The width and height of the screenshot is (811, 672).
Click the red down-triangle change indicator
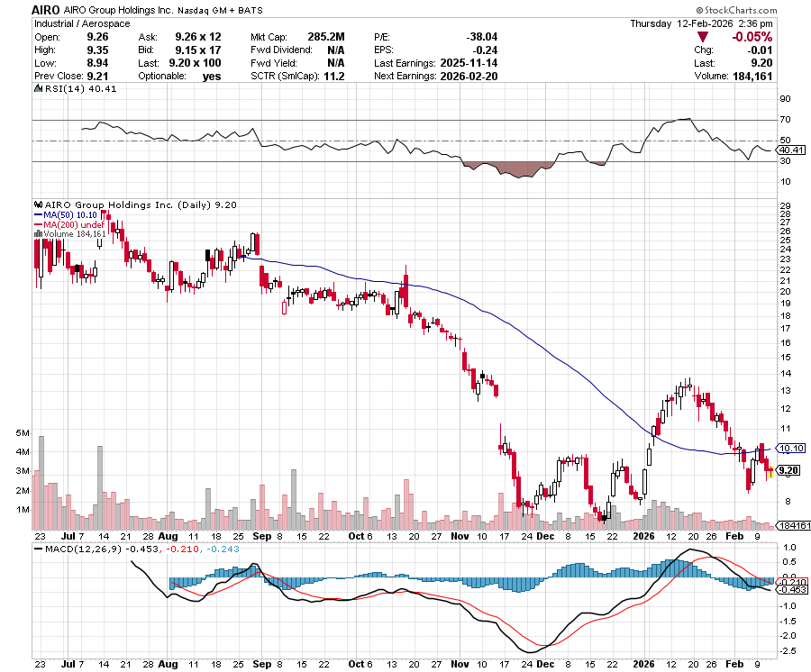702,37
